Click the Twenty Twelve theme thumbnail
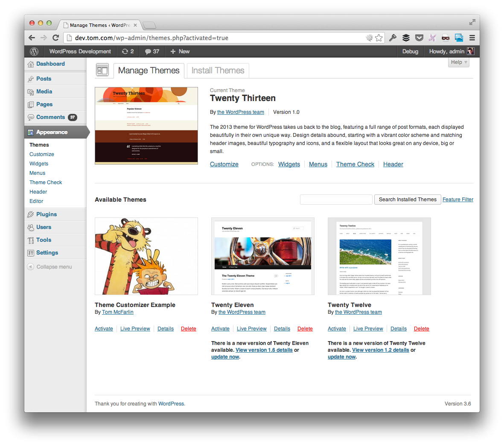The image size is (504, 446). click(x=379, y=256)
